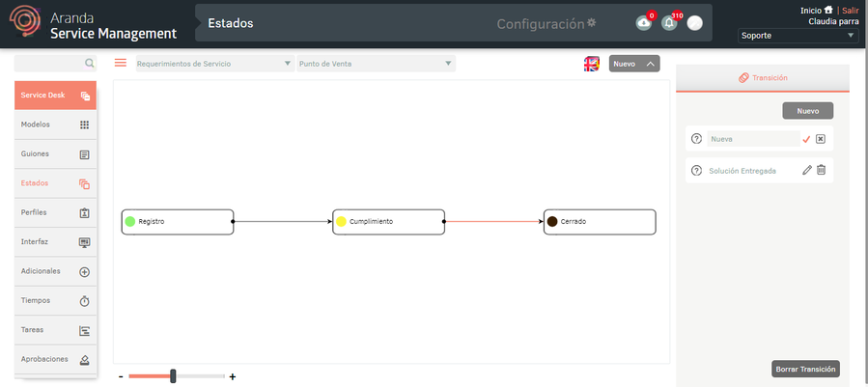The width and height of the screenshot is (868, 387).
Task: Select the red Cumplimiento-to-Cerrado transition arrow
Action: click(494, 221)
